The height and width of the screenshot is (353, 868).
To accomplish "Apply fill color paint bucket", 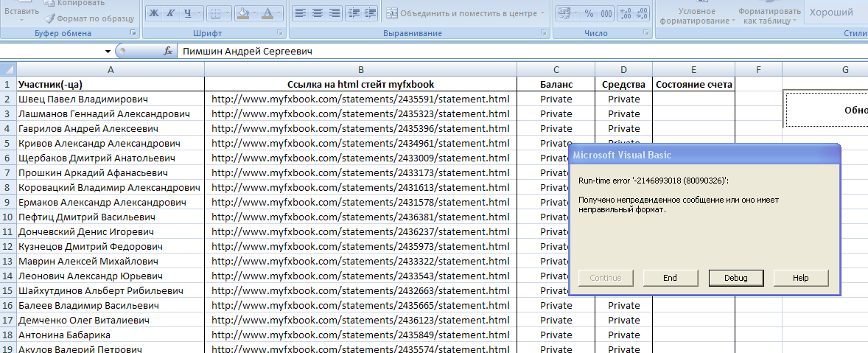I will (x=242, y=13).
